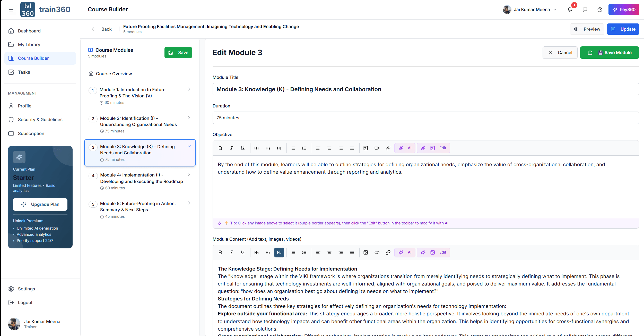Disable the active H3 heading in Module Content
Screen dimensions: 644x336
(x=279, y=252)
